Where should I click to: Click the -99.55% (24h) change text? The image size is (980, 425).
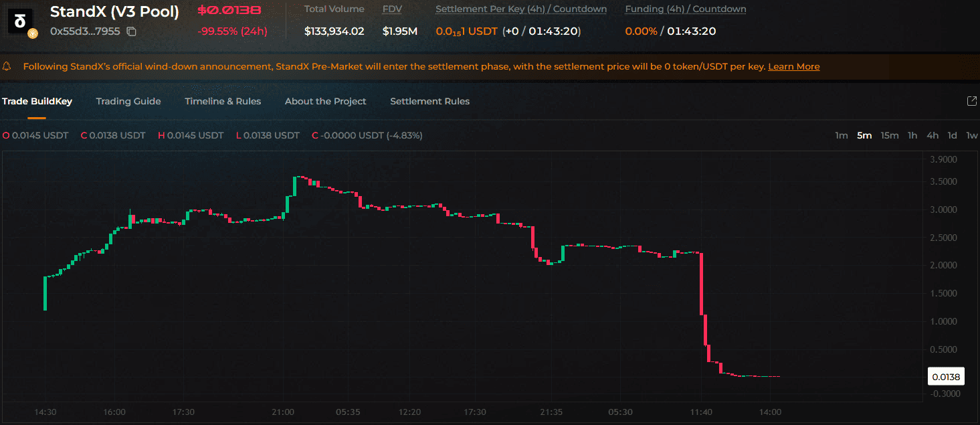click(232, 31)
